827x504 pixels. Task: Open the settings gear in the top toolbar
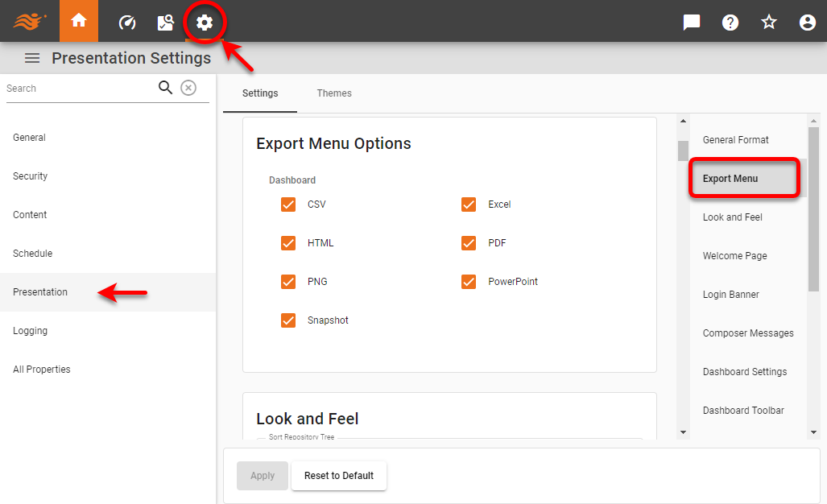pos(205,22)
